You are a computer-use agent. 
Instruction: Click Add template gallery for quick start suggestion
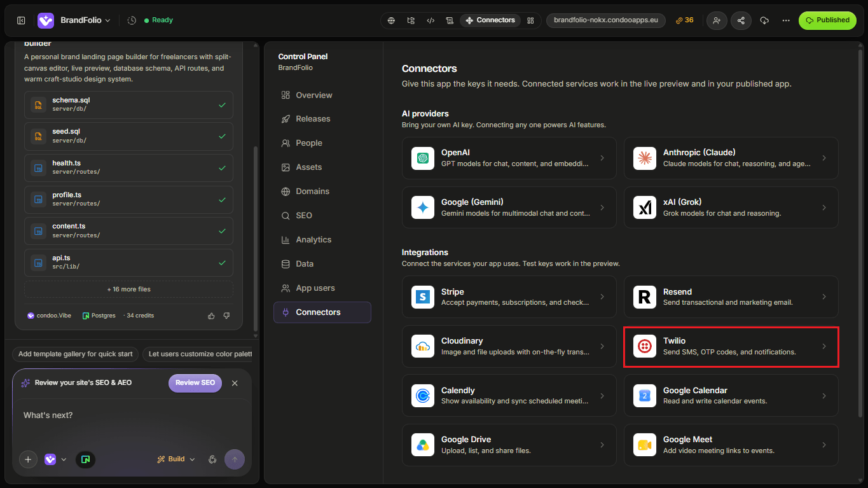point(76,354)
